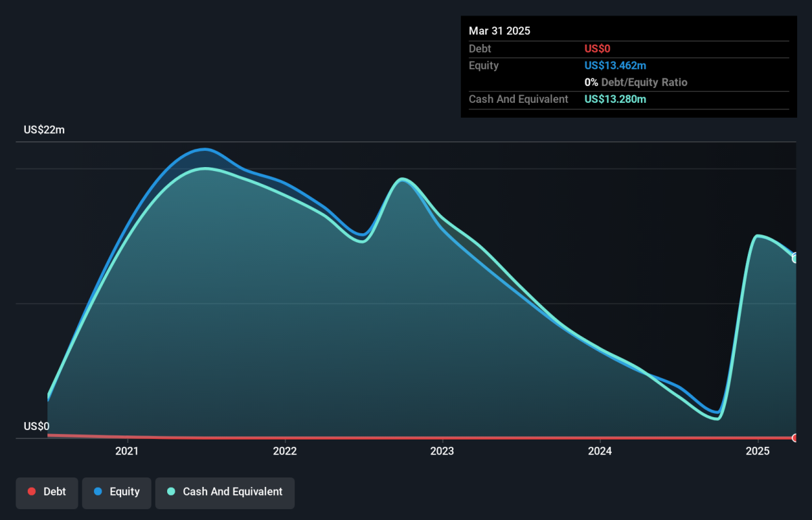Screen dimensions: 812x520
Task: Click the teal Cash And Equivalent legend dot
Action: click(x=171, y=492)
